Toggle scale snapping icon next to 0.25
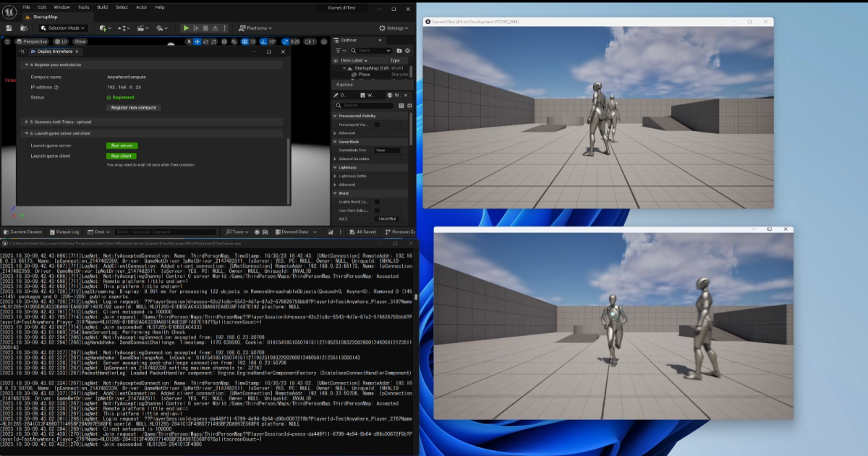This screenshot has height=456, width=868. 285,41
